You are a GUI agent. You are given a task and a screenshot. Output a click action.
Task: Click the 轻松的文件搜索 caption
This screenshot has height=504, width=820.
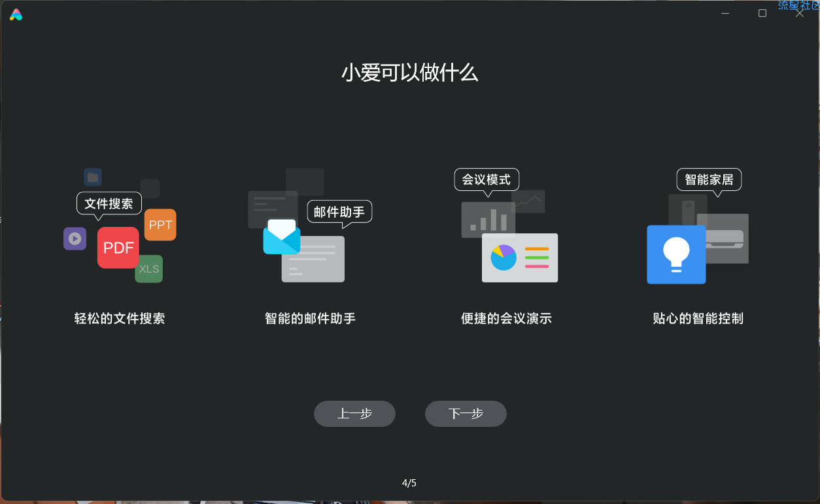pyautogui.click(x=120, y=319)
